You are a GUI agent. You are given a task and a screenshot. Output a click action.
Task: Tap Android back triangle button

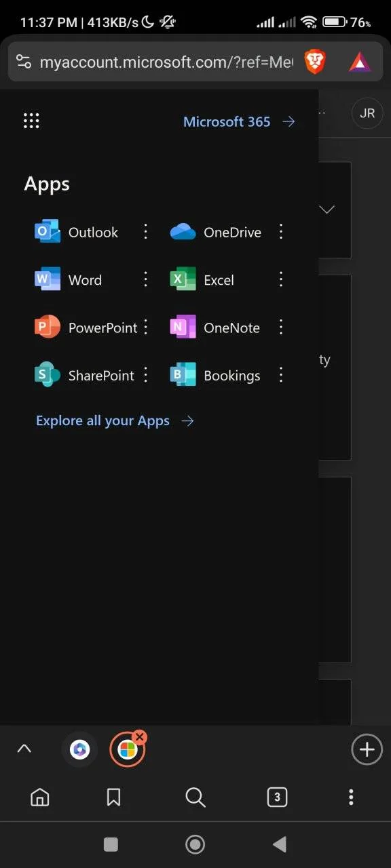[x=279, y=844]
